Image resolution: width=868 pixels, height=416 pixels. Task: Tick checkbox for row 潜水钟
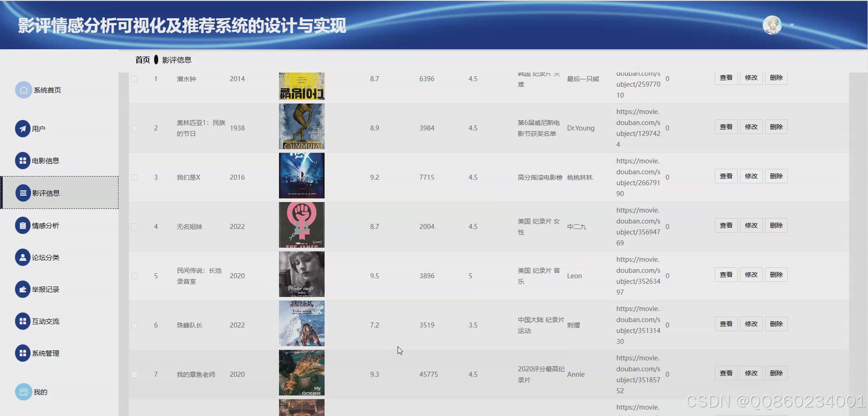tap(134, 79)
